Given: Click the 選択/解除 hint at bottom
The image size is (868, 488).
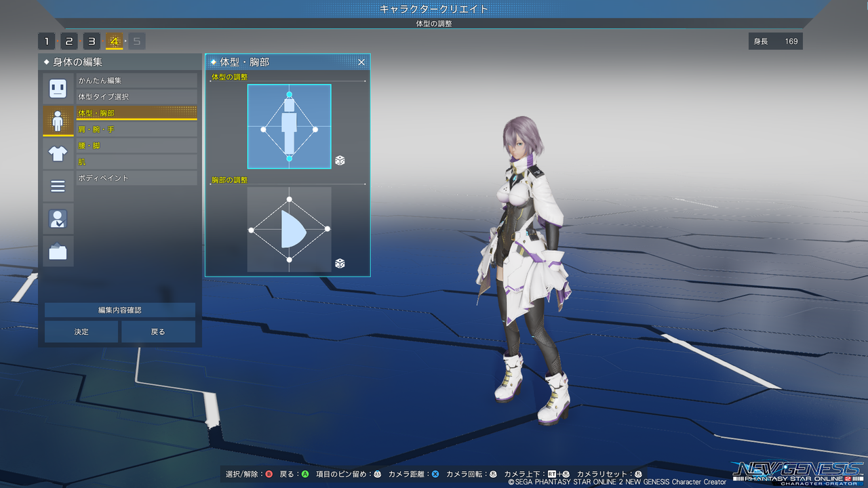Looking at the screenshot, I should [x=249, y=474].
